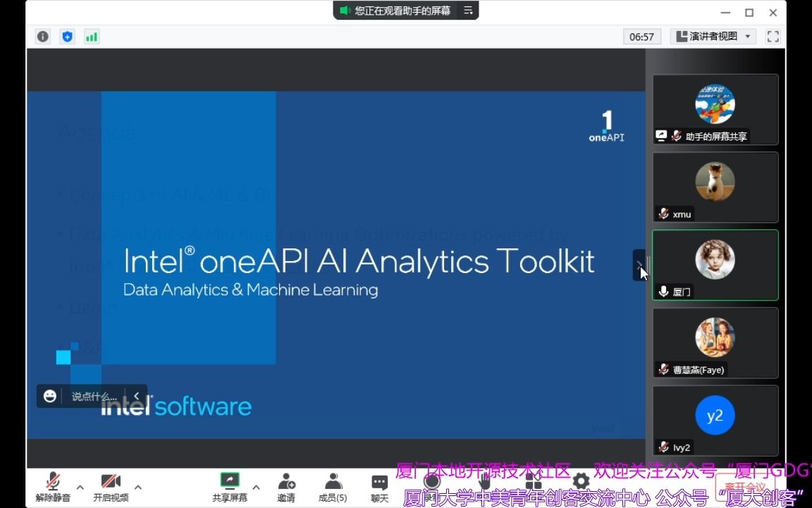812x508 pixels.
Task: Turn on camera with 开启视频
Action: pyautogui.click(x=111, y=488)
